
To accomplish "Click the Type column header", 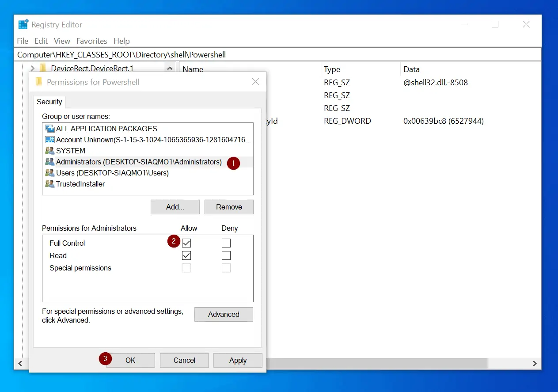I will (332, 69).
